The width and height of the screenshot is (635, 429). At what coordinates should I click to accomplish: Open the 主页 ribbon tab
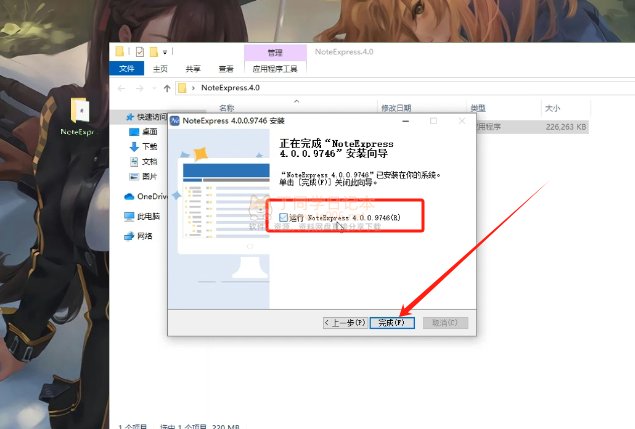160,69
